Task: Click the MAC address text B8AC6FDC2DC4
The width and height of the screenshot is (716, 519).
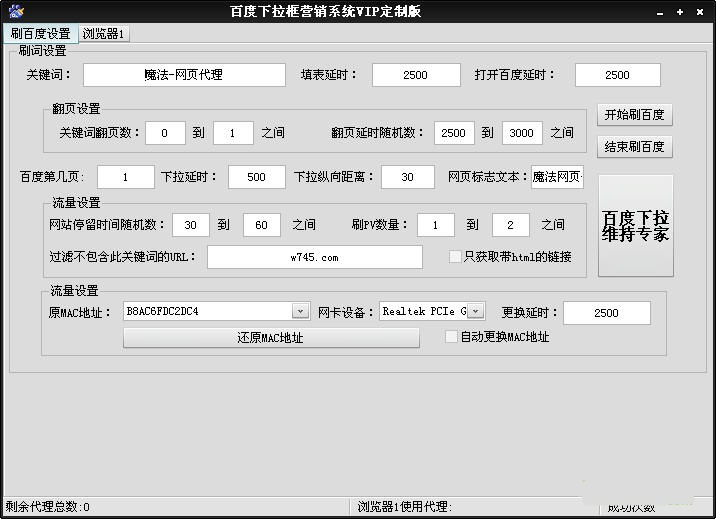Action: point(162,311)
